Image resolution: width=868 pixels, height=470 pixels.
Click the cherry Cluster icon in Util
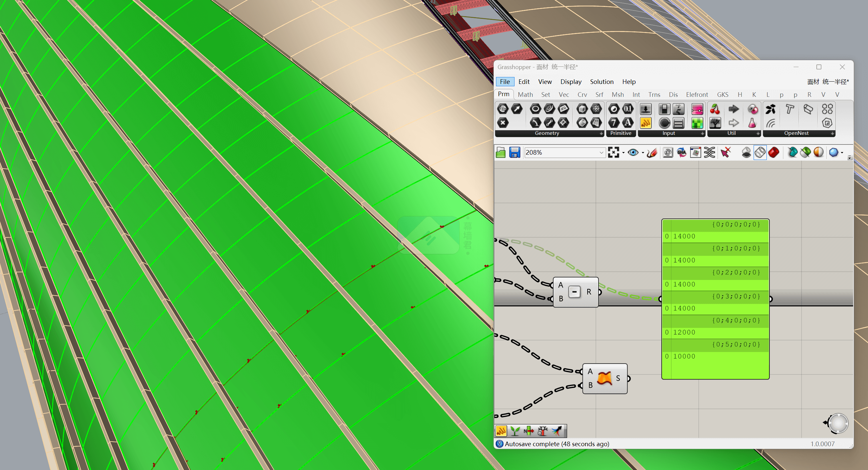715,109
